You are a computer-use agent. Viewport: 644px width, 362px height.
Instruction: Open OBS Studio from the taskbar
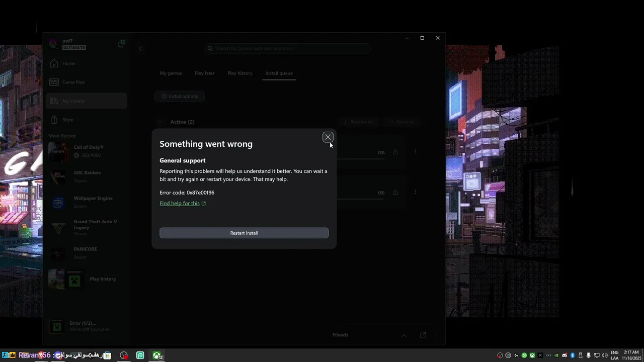(x=124, y=355)
